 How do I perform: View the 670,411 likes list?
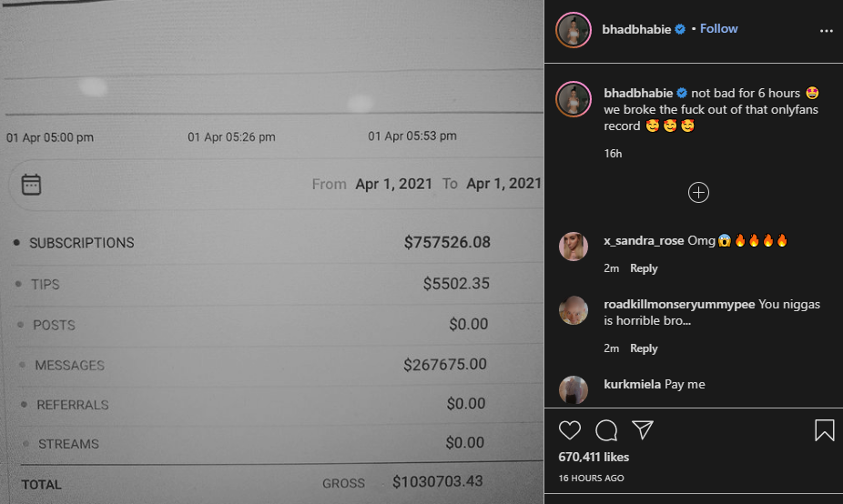[x=594, y=457]
